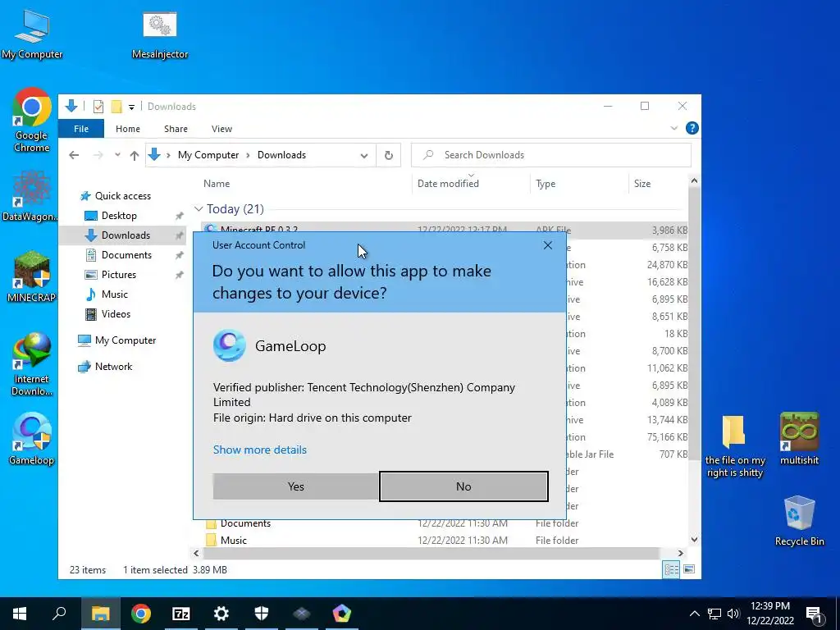Screen dimensions: 840x630
Task: Select the Music folder in the file list
Action: coord(234,541)
